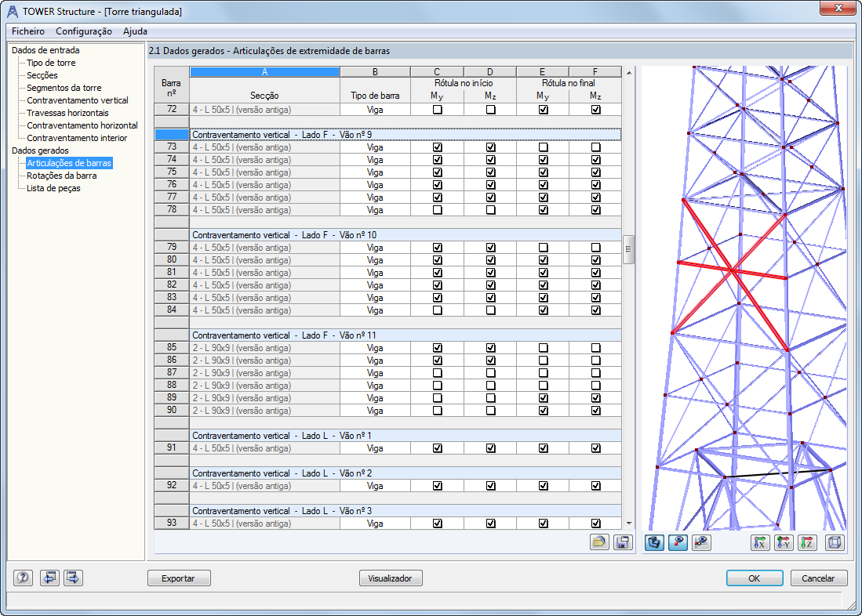The image size is (862, 616).
Task: Uncheck end Mz hinge for bar 84
Action: (595, 310)
